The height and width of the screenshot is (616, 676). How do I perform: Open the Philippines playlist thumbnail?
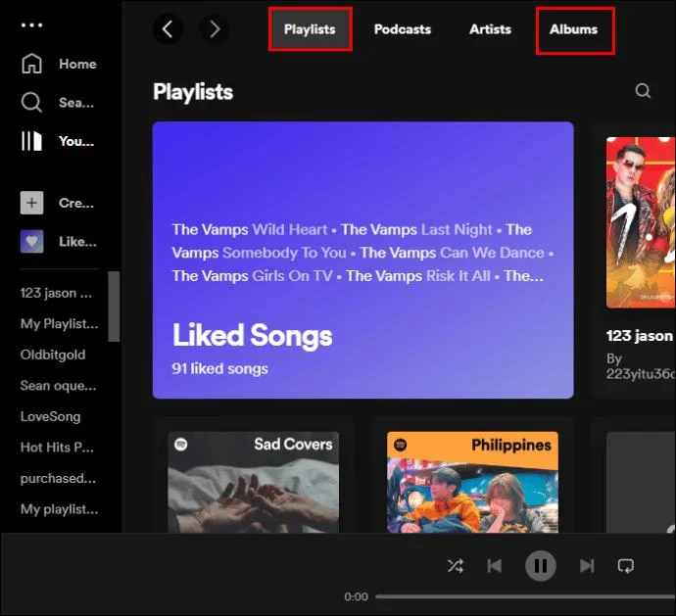pos(472,482)
